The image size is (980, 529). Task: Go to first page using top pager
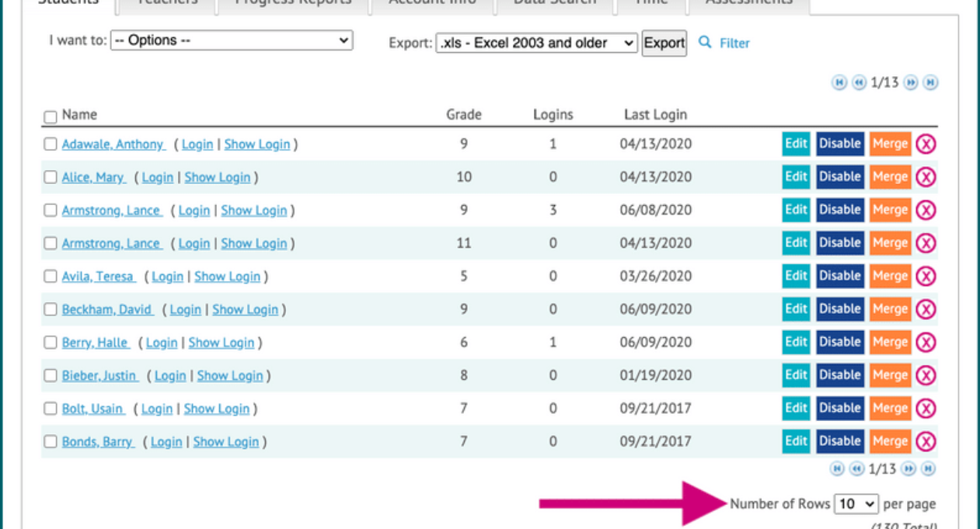[x=839, y=82]
